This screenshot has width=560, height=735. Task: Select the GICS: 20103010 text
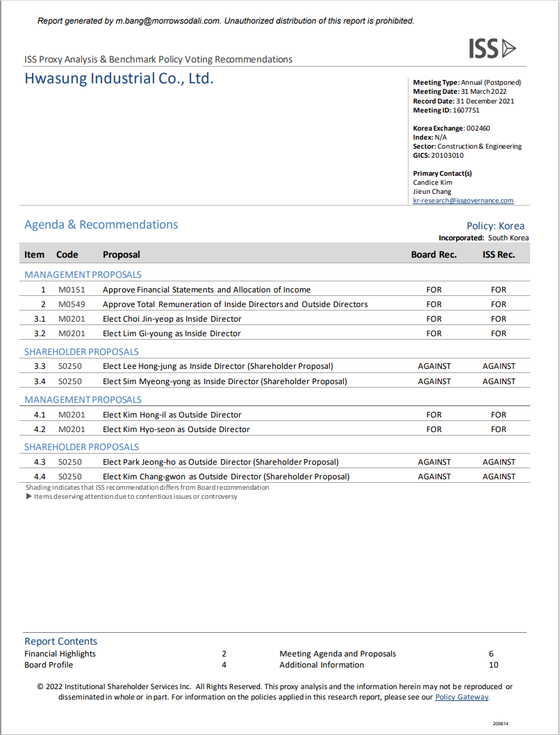point(438,155)
